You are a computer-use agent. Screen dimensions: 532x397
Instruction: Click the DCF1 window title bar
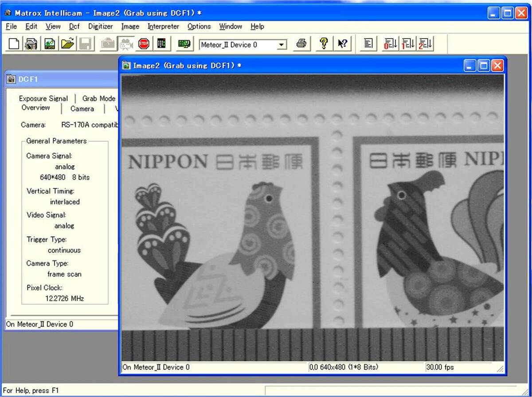(62, 79)
